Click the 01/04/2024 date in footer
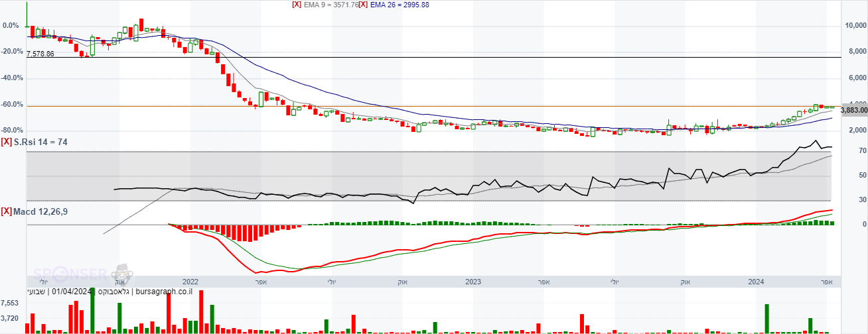 (x=72, y=291)
